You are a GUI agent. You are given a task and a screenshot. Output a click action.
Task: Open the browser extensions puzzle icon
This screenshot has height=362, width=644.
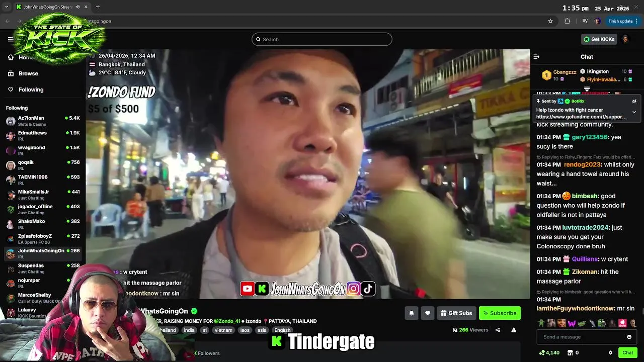[x=568, y=21]
